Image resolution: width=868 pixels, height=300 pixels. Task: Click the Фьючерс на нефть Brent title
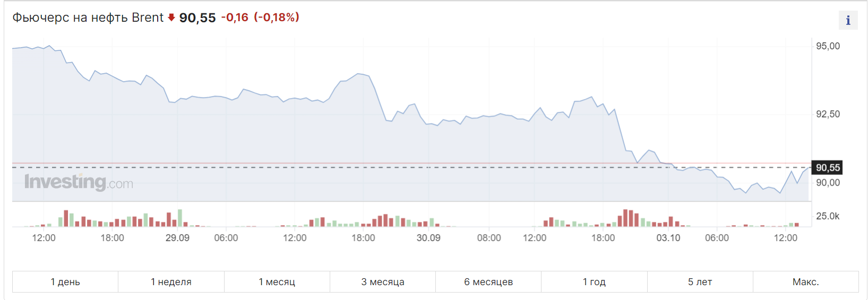[88, 17]
